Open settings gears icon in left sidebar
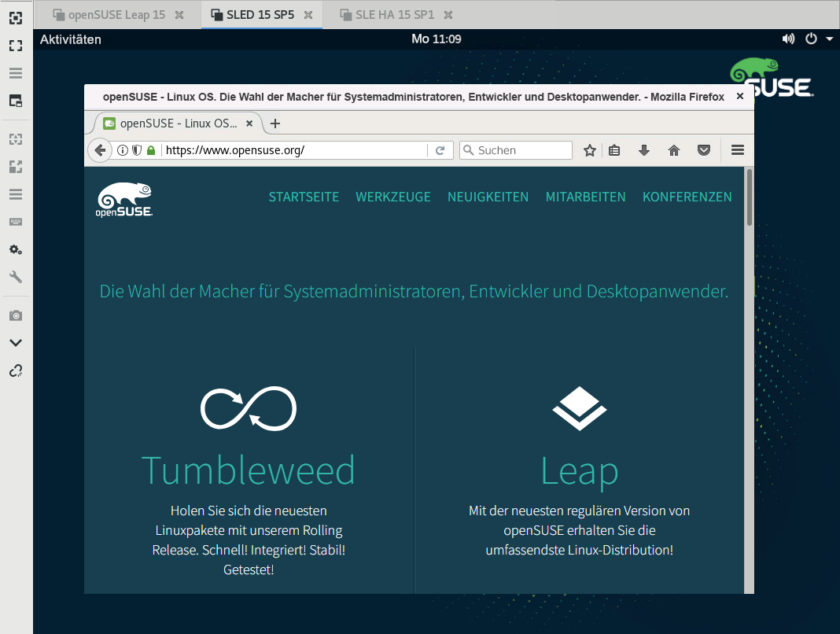840x634 pixels. click(16, 249)
